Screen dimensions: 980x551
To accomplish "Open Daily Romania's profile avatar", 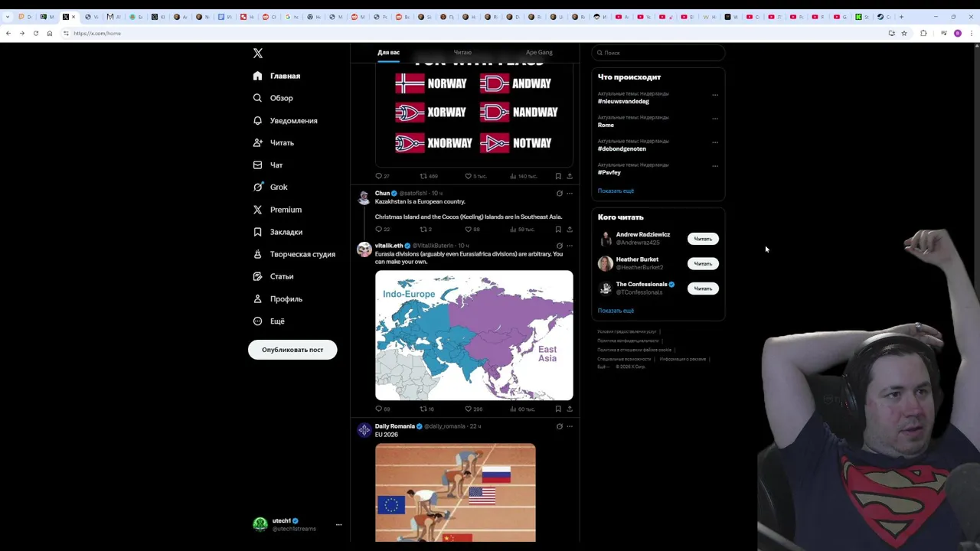I will pyautogui.click(x=364, y=430).
